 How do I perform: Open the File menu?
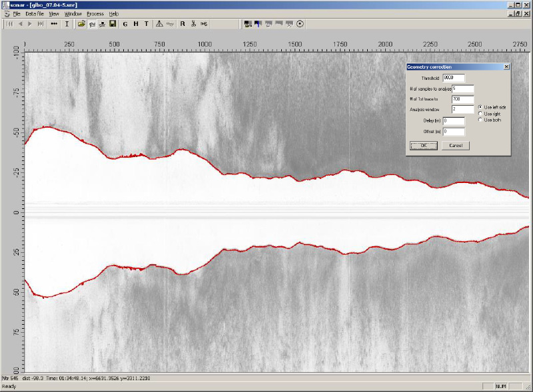click(x=17, y=14)
